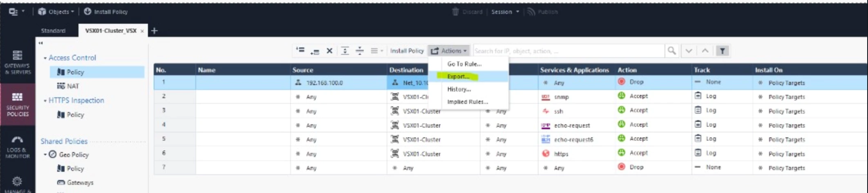Select Policy under Access Control
Image resolution: width=868 pixels, height=193 pixels.
tap(97, 72)
